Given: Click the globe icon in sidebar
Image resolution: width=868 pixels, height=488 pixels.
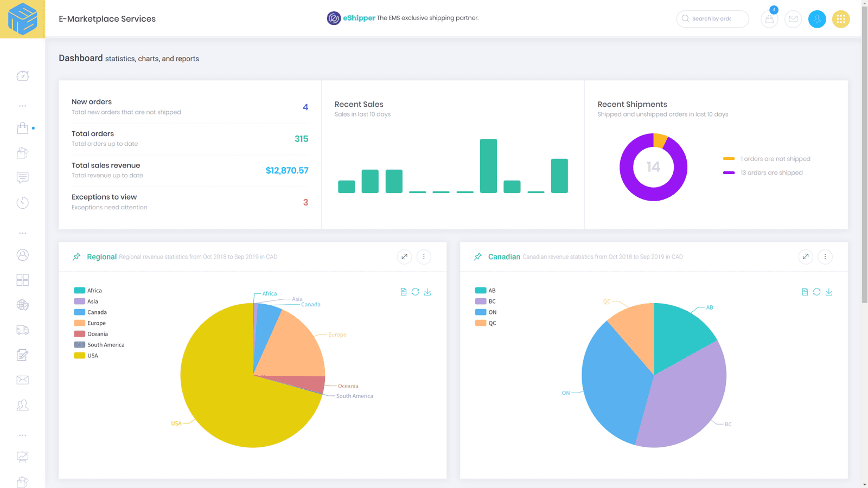Looking at the screenshot, I should (x=22, y=305).
